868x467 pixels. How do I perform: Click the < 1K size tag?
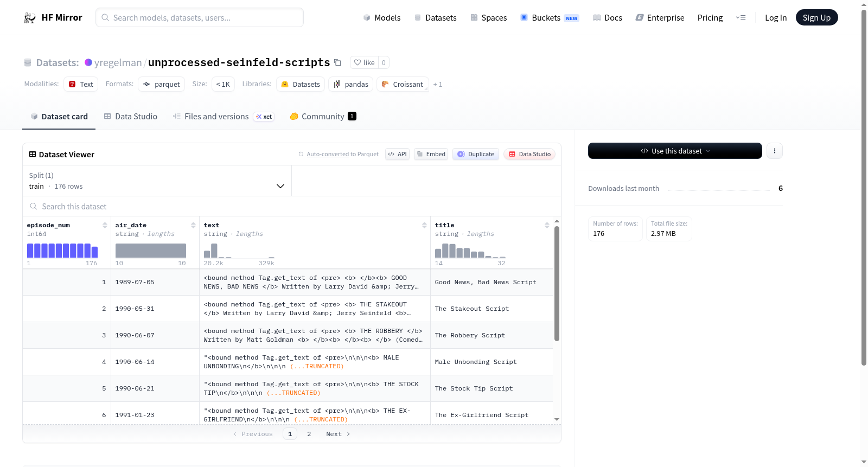pos(223,84)
